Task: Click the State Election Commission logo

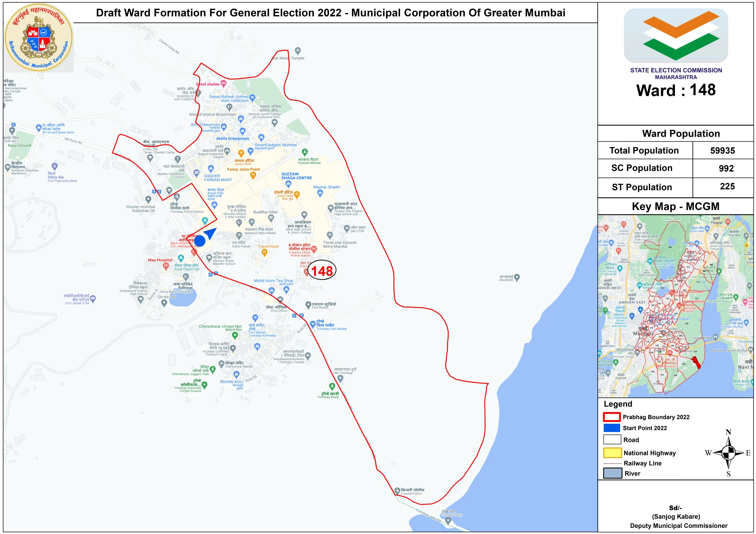Action: tap(676, 36)
